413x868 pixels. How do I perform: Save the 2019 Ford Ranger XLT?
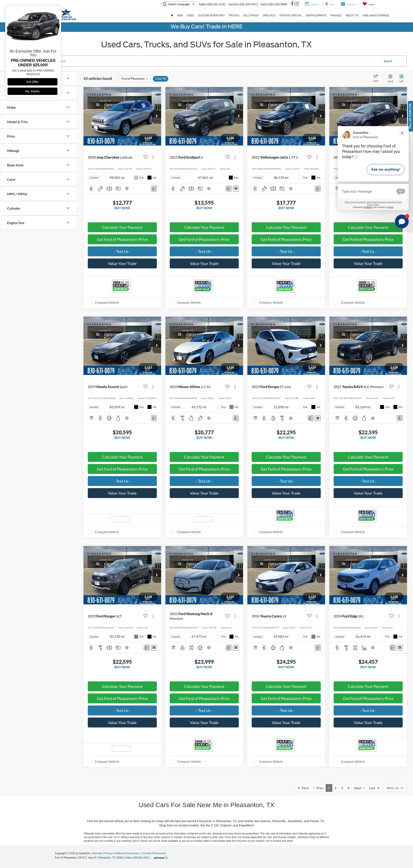pyautogui.click(x=146, y=616)
